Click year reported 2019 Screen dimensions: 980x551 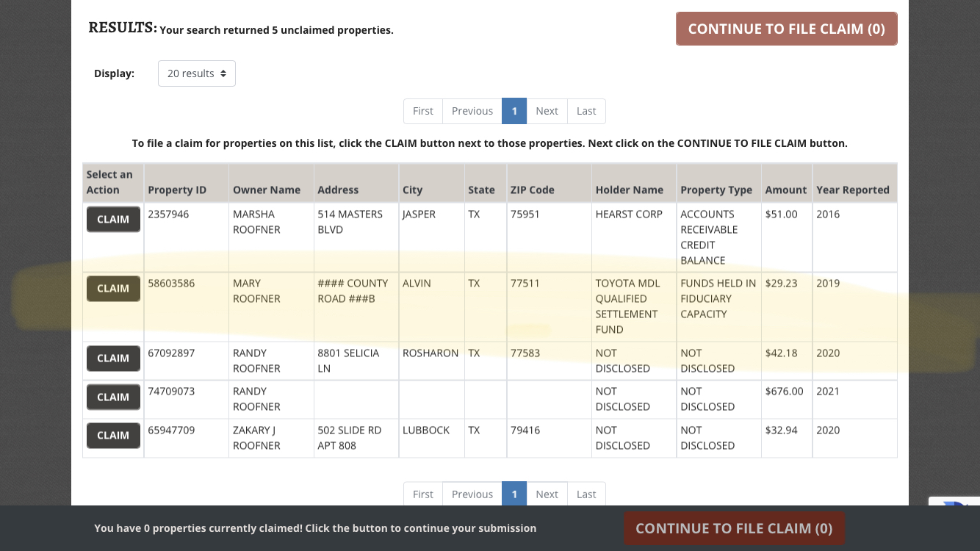pyautogui.click(x=828, y=284)
